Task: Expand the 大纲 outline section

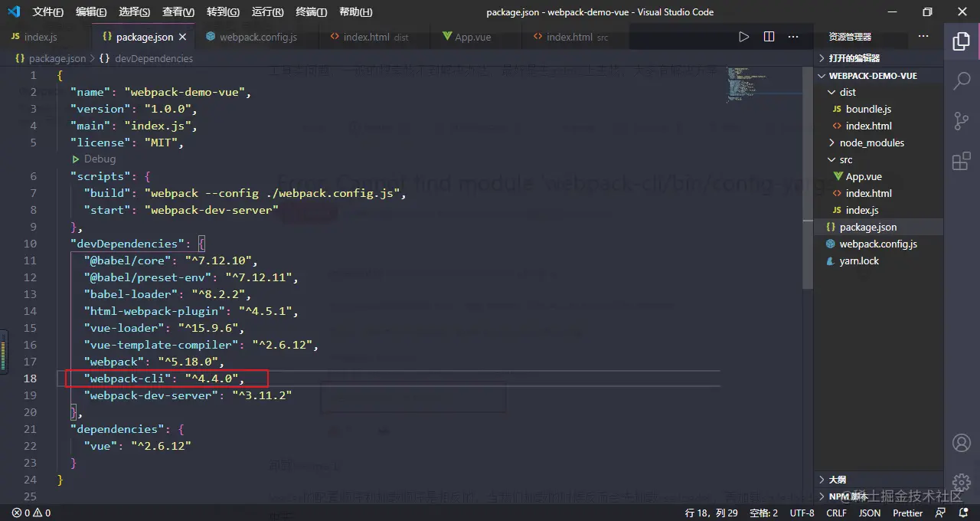Action: [x=838, y=480]
